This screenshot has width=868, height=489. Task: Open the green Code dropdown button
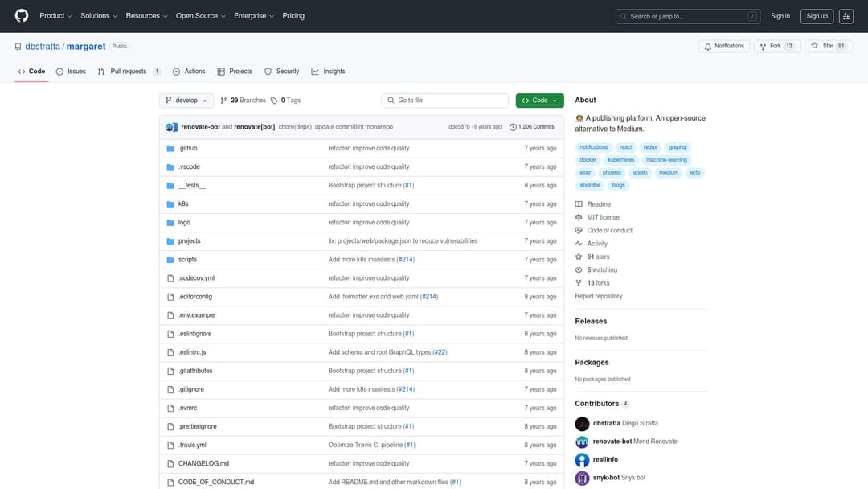pos(540,101)
